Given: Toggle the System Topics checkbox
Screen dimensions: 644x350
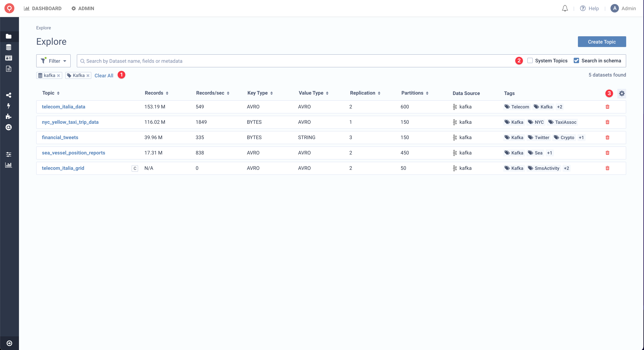Looking at the screenshot, I should [x=530, y=60].
